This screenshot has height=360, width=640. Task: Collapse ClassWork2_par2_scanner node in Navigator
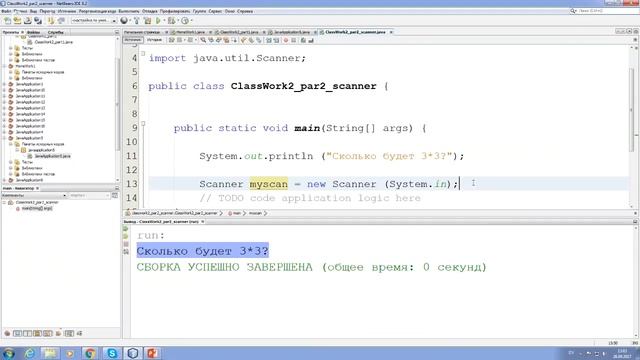pos(4,202)
